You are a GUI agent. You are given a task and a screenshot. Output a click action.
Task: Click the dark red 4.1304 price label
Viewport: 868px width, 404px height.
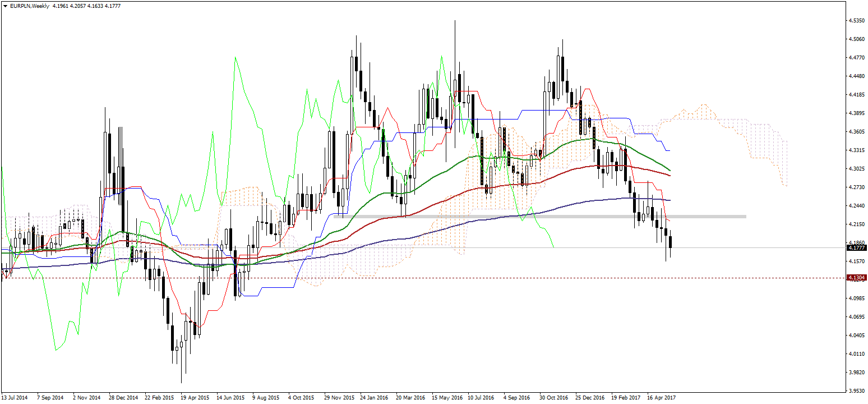856,277
